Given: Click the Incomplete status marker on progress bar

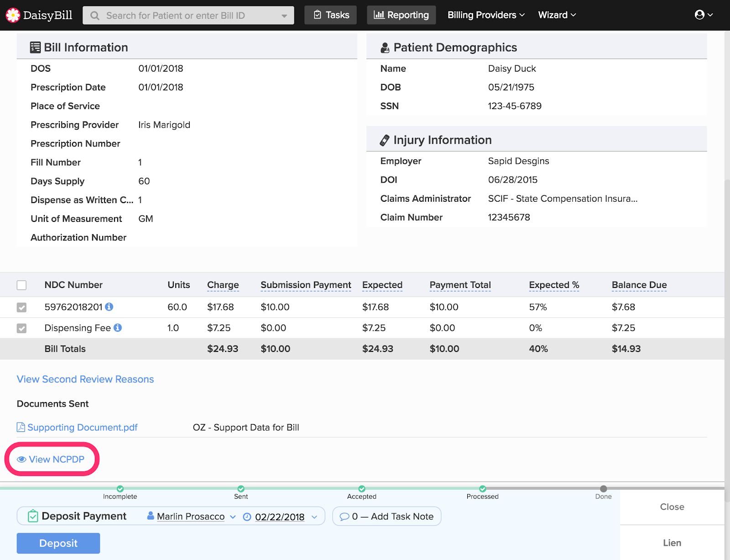Looking at the screenshot, I should point(120,489).
